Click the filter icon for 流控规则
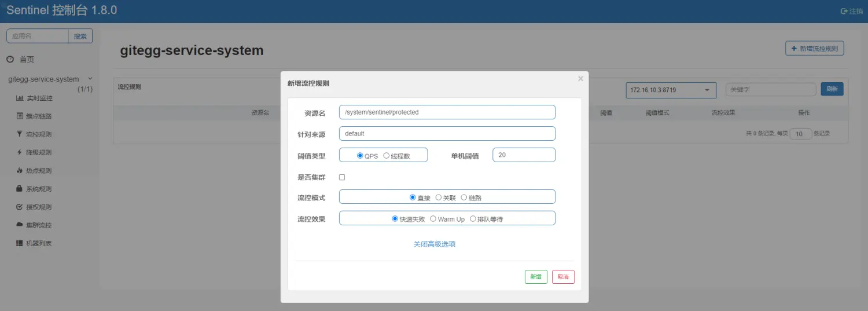This screenshot has height=311, width=868. pos(20,134)
